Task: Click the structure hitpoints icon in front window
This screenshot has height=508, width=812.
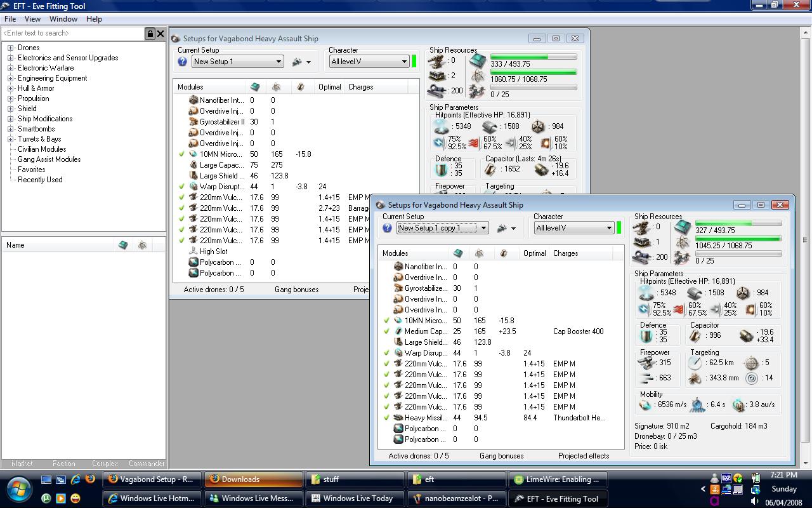Action: 742,293
